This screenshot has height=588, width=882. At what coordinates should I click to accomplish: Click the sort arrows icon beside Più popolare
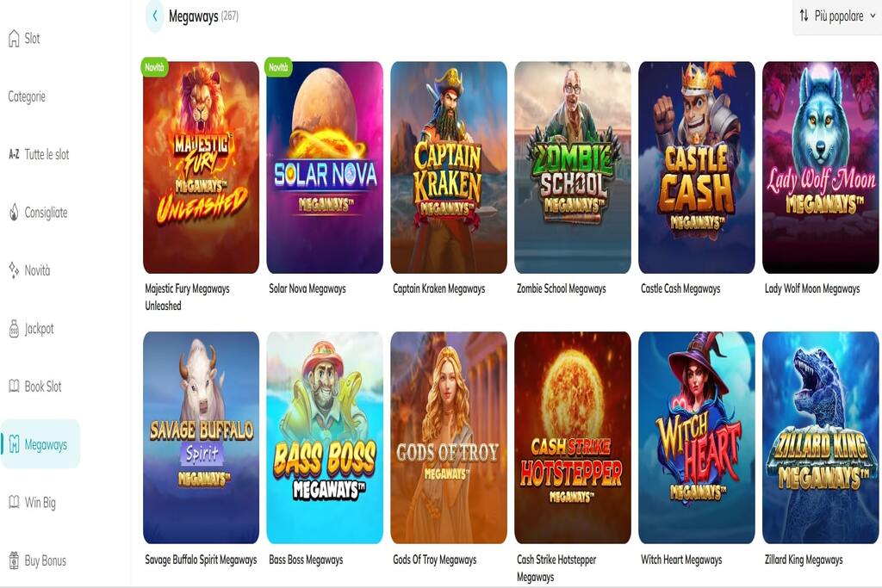pyautogui.click(x=804, y=15)
